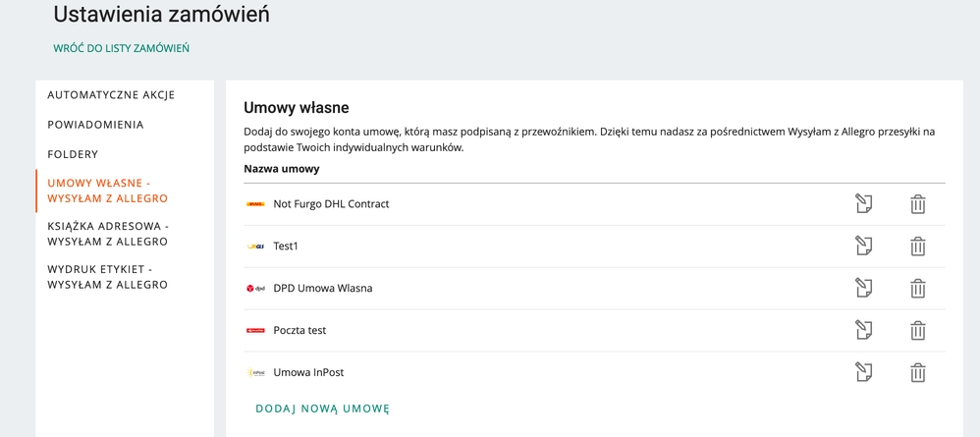Image resolution: width=980 pixels, height=437 pixels.
Task: Delete the DPD Umowa Wlasna contract
Action: 917,288
